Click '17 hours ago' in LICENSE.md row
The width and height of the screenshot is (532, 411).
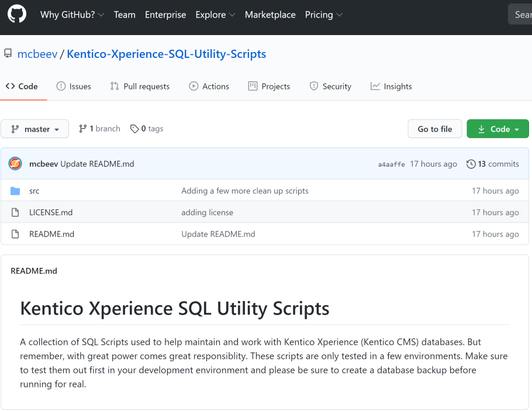coord(495,212)
